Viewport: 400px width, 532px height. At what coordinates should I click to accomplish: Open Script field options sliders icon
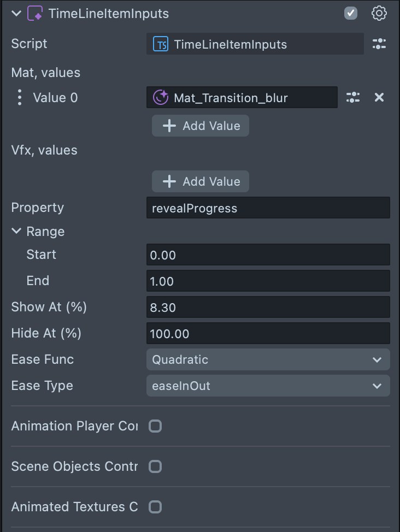[x=379, y=44]
